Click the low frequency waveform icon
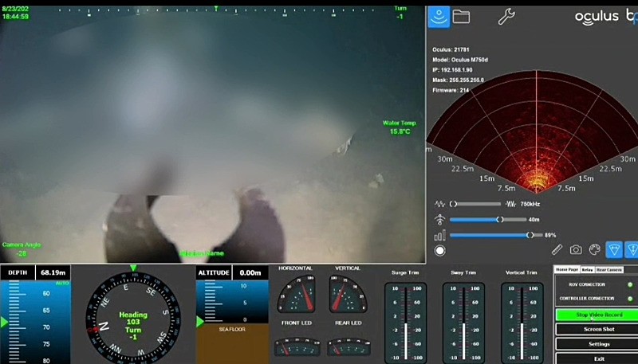The height and width of the screenshot is (364, 638). (439, 204)
